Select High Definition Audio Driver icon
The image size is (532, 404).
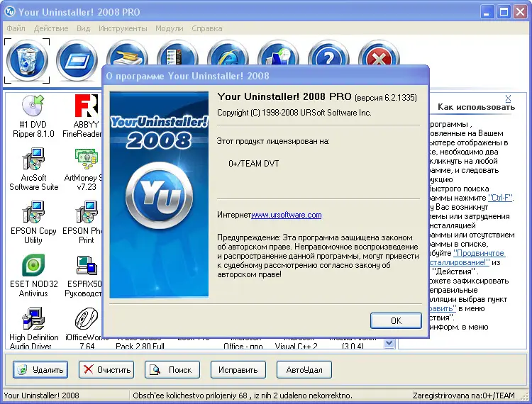point(33,318)
